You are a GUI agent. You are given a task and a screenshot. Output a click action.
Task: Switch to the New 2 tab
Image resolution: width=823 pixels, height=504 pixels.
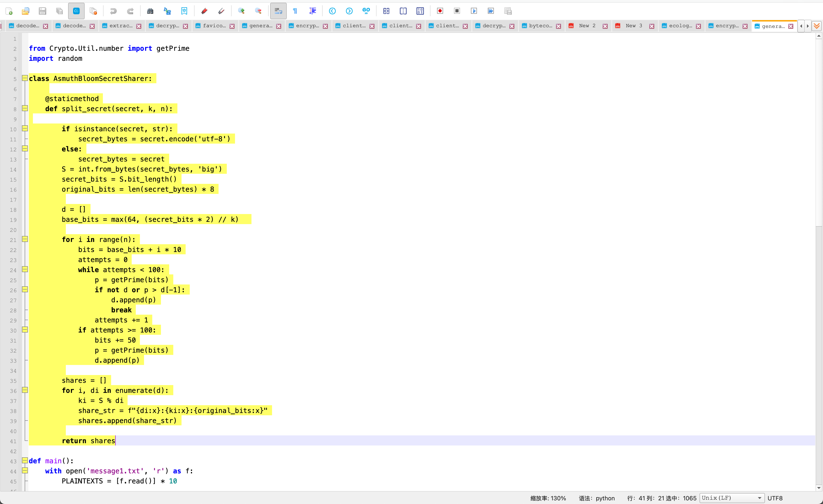[587, 26]
